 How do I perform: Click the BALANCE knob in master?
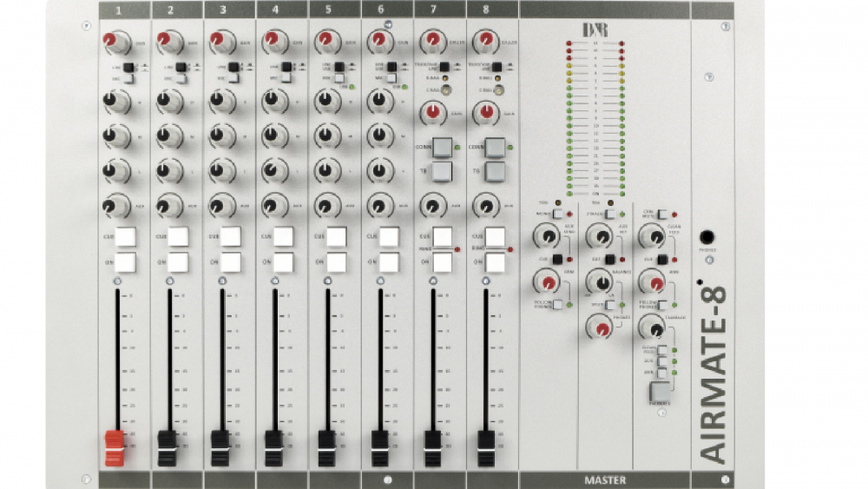(599, 282)
